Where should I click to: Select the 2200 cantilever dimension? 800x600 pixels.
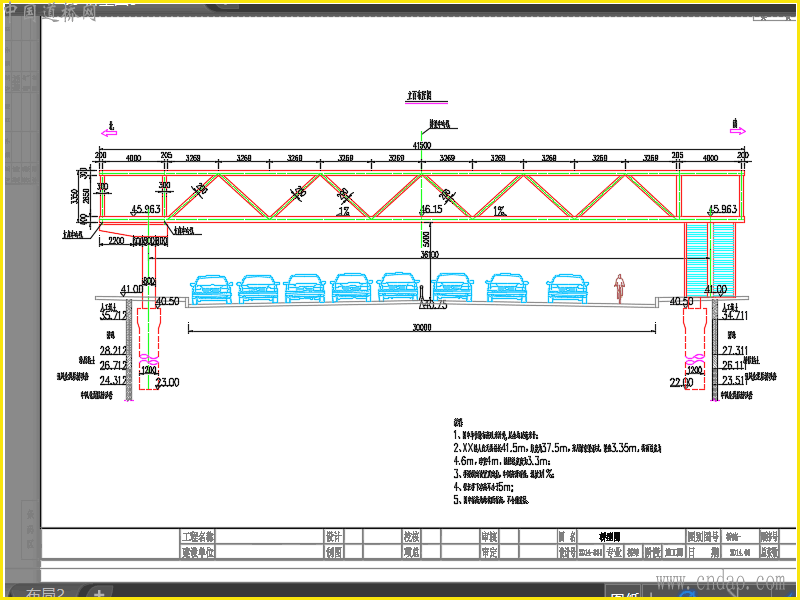coord(116,240)
